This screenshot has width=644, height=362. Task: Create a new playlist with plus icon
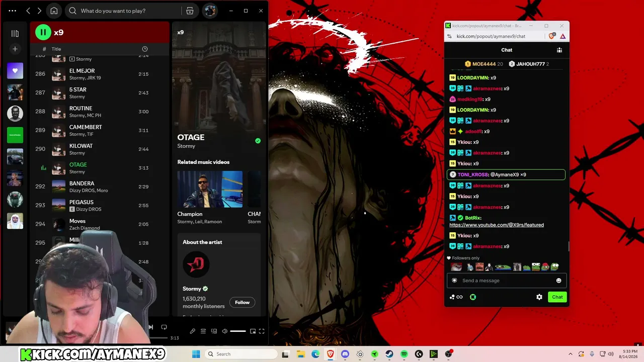[15, 49]
